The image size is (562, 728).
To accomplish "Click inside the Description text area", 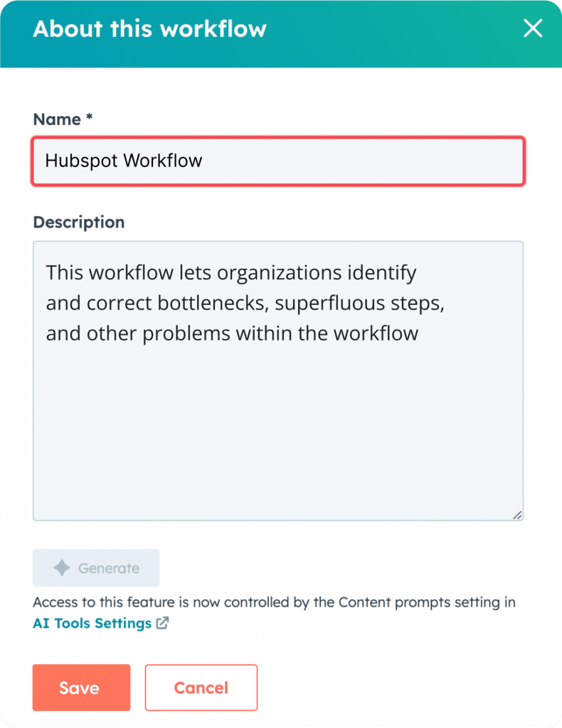I will [278, 381].
